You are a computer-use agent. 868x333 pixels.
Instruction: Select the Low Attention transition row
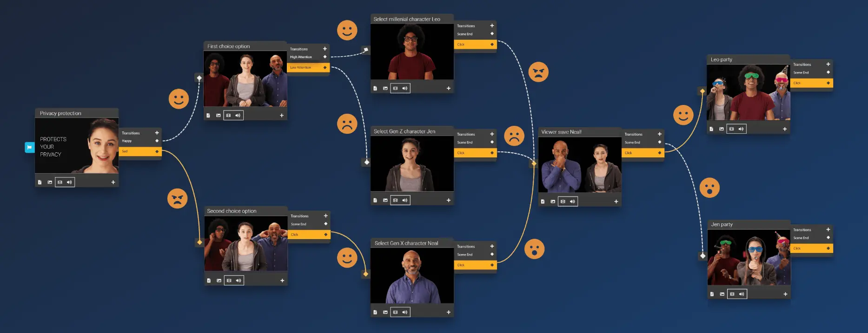pyautogui.click(x=308, y=67)
